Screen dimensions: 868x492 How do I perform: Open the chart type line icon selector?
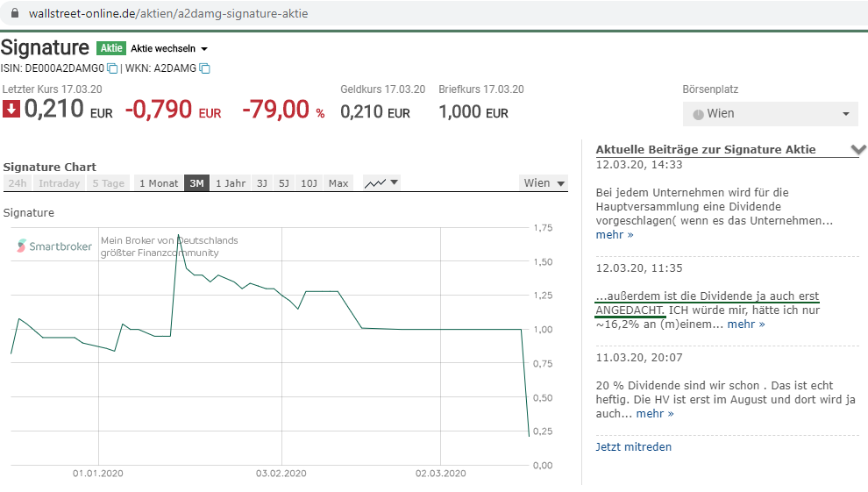pos(381,183)
